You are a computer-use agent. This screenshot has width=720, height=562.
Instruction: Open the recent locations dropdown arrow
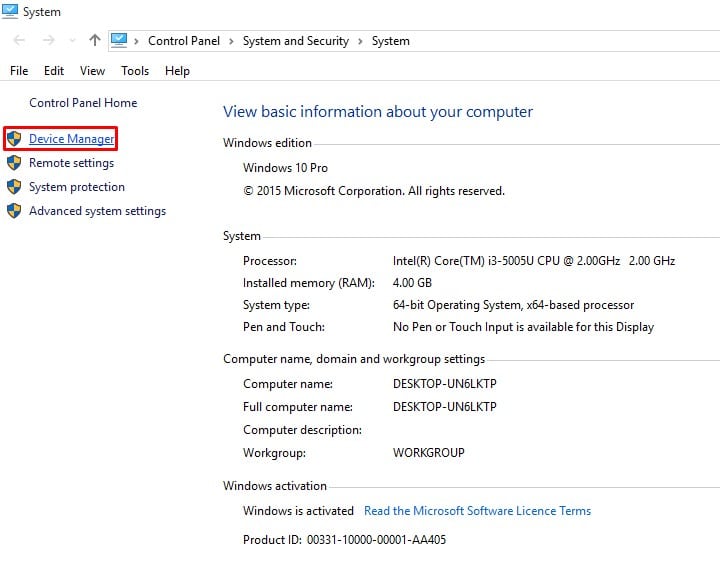click(72, 41)
